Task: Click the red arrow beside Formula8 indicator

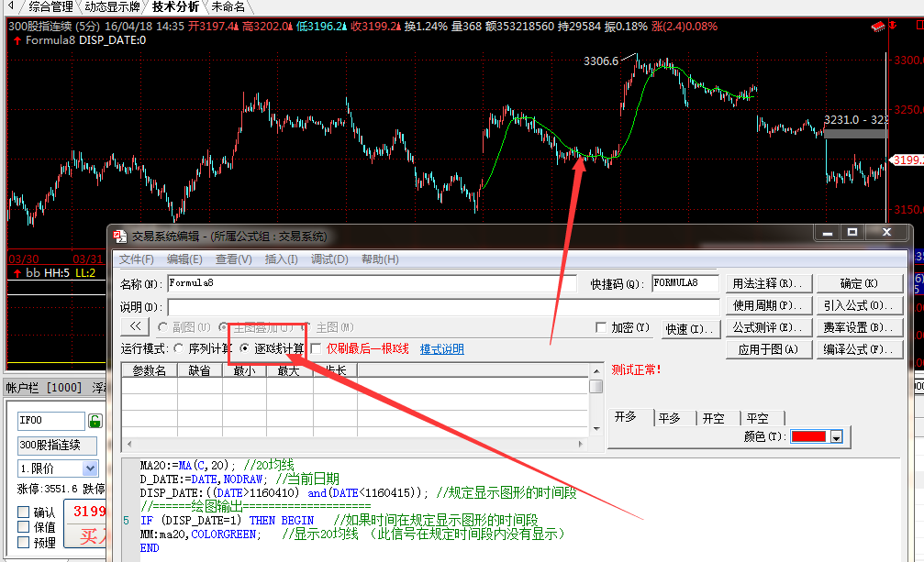Action: [17, 40]
